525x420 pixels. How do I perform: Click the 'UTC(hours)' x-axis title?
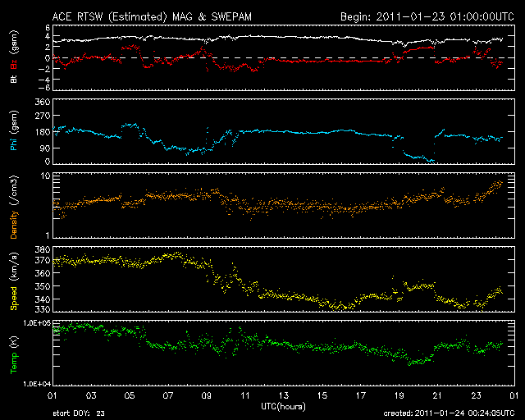click(x=283, y=407)
